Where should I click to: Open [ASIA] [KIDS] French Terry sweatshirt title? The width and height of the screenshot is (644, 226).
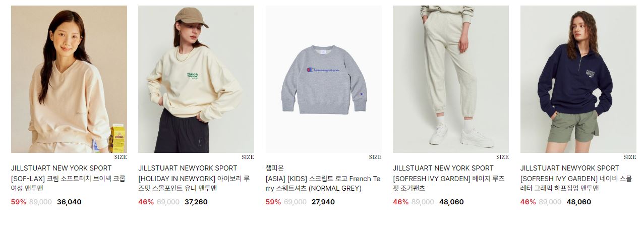pos(323,184)
